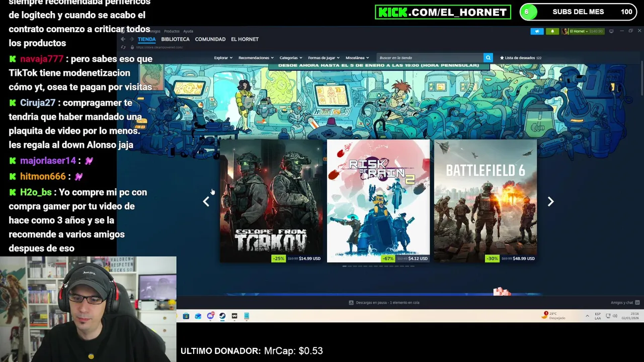Switch to the BIBLIOTECA tab
Viewport: 644px width, 362px height.
click(x=175, y=39)
